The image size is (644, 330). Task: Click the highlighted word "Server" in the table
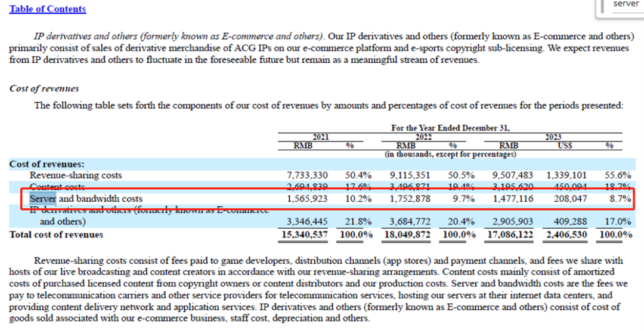click(42, 198)
